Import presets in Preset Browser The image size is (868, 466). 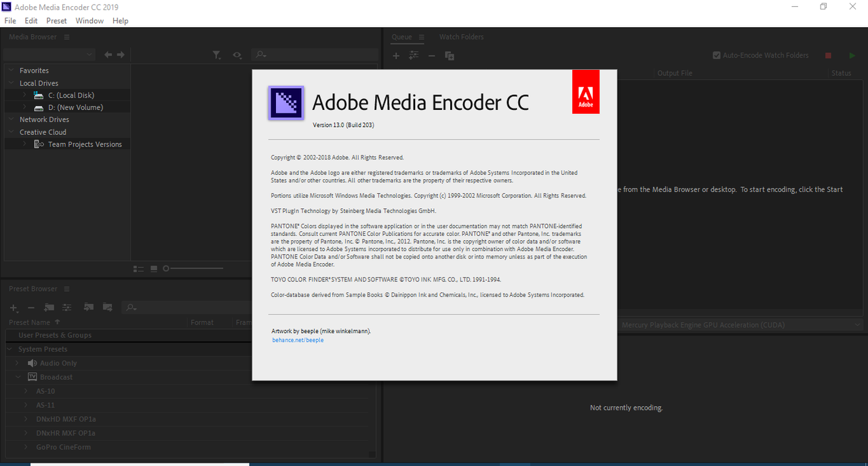coord(88,307)
